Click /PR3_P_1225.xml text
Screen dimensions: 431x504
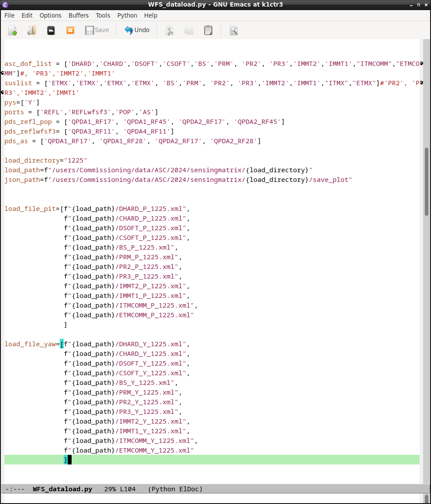[145, 276]
